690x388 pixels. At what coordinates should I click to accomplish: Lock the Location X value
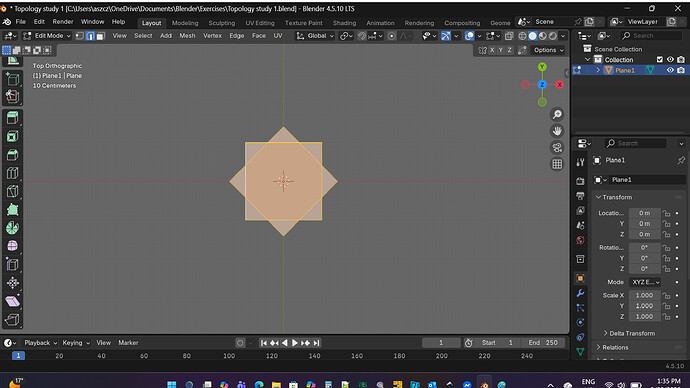[x=667, y=213]
